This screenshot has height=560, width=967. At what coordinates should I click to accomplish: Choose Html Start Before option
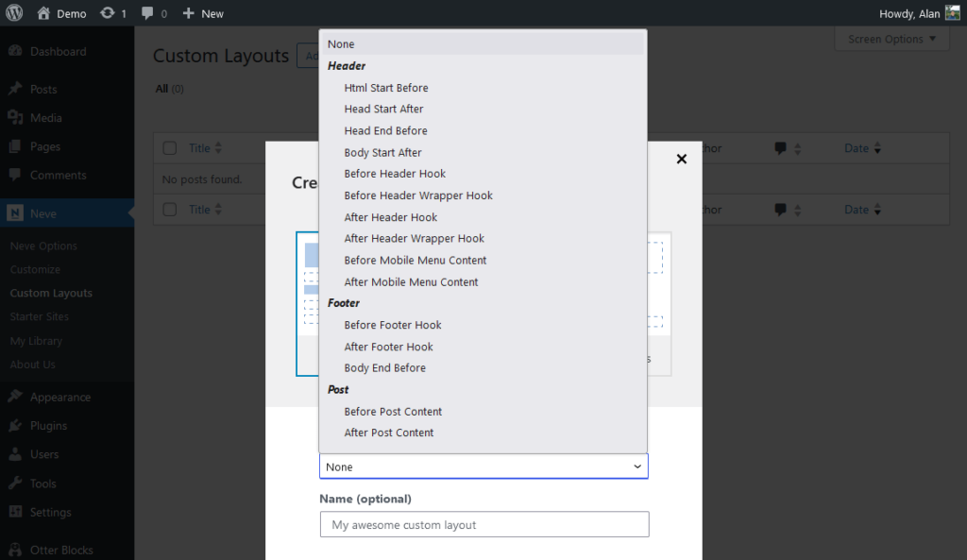483,88
